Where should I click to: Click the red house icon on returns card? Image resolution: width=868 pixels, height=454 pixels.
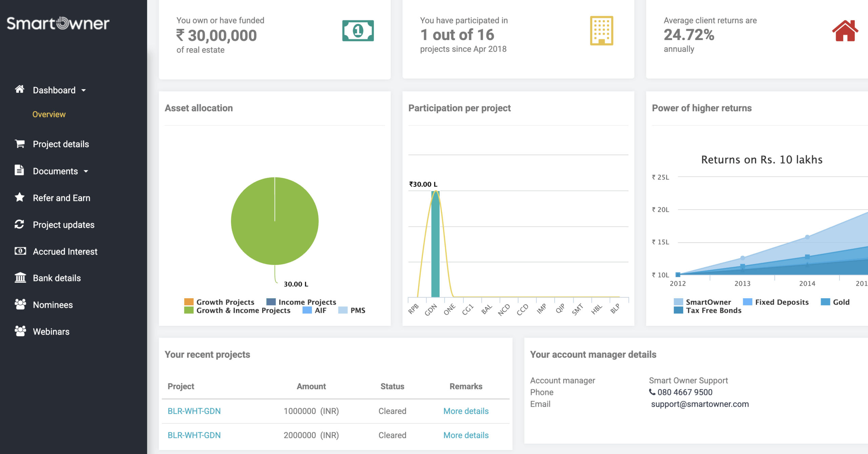tap(845, 31)
